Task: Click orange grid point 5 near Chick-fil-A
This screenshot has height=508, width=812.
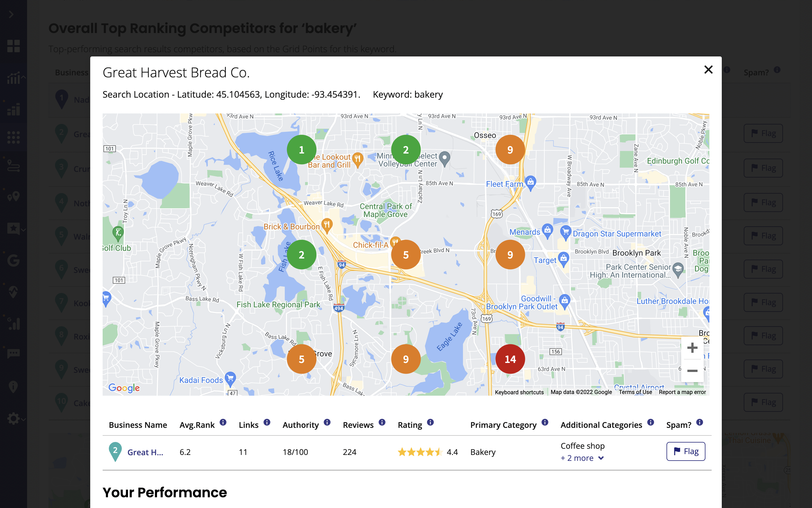Action: (406, 255)
